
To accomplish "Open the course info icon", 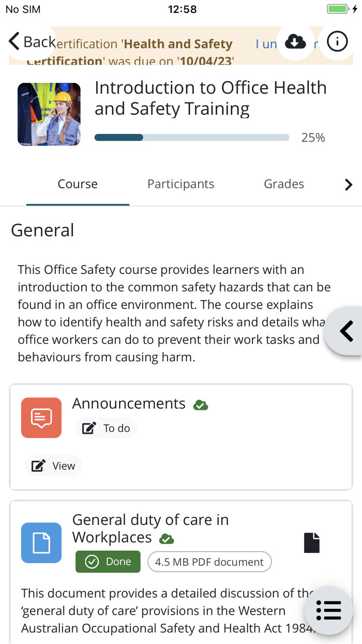I will (337, 41).
